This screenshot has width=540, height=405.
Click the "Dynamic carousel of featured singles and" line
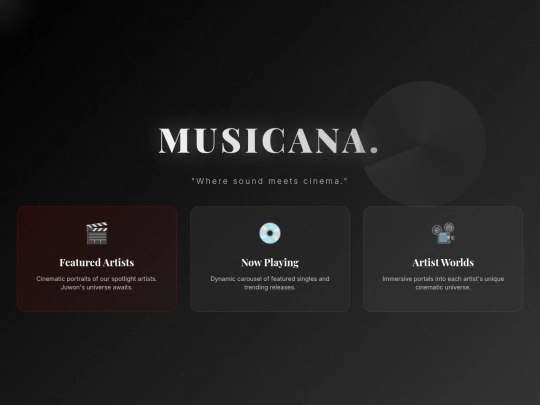click(270, 279)
